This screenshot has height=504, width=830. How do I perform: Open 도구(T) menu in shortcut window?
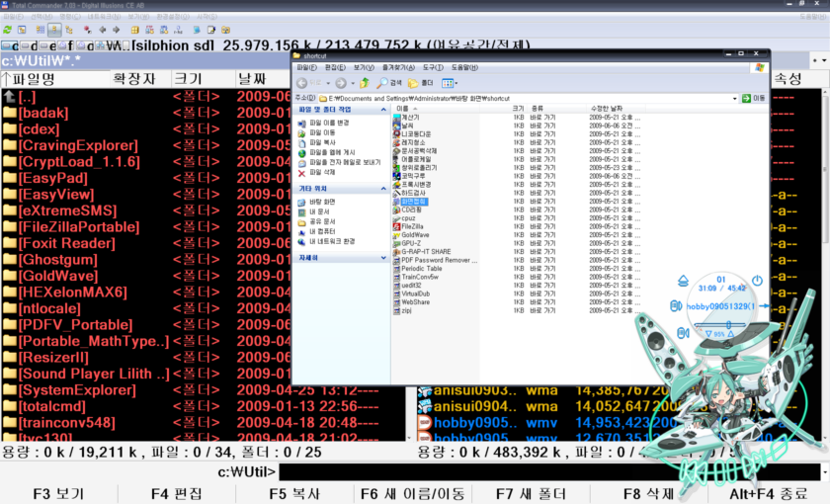(433, 68)
